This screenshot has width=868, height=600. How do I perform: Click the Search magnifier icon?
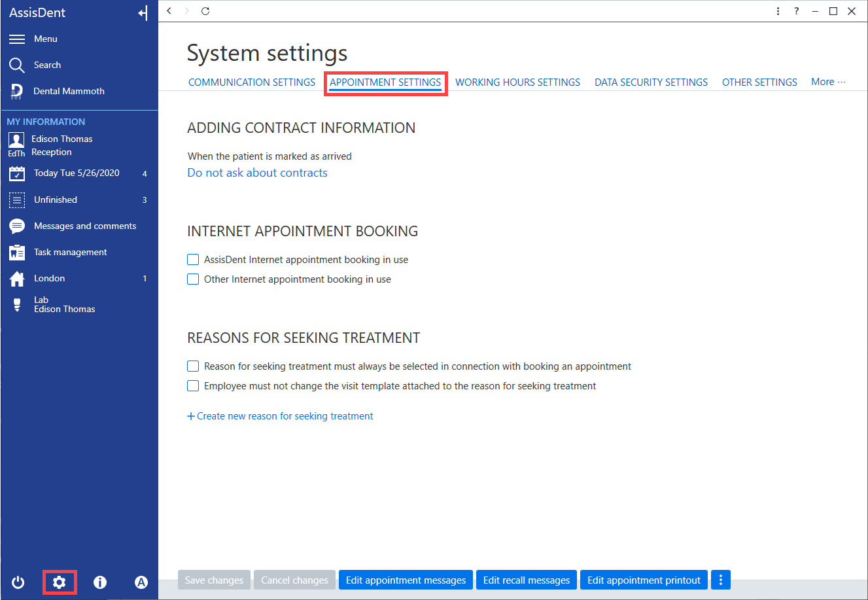pyautogui.click(x=17, y=65)
